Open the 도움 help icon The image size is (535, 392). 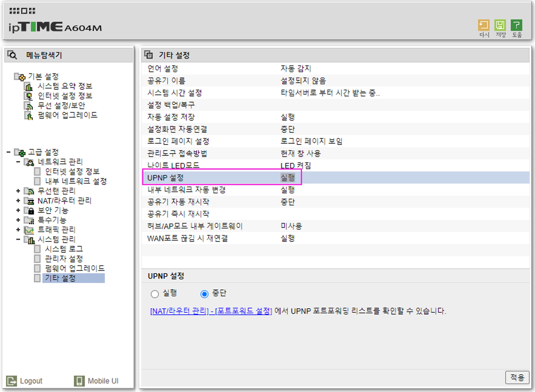tap(516, 25)
